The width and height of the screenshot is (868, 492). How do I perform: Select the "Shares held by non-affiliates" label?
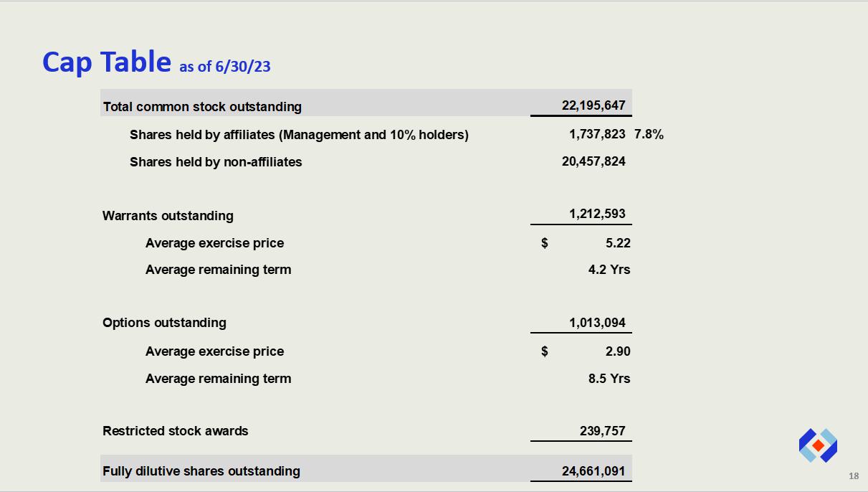click(x=216, y=162)
